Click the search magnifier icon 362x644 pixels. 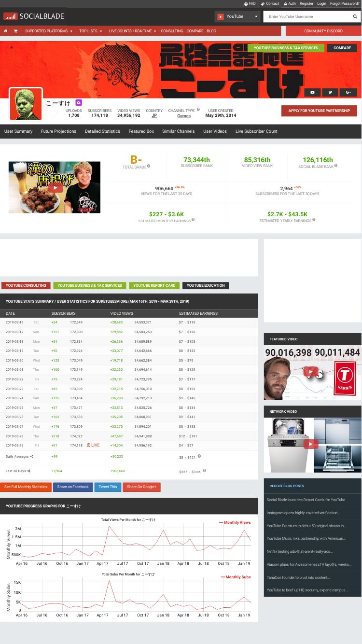[355, 16]
